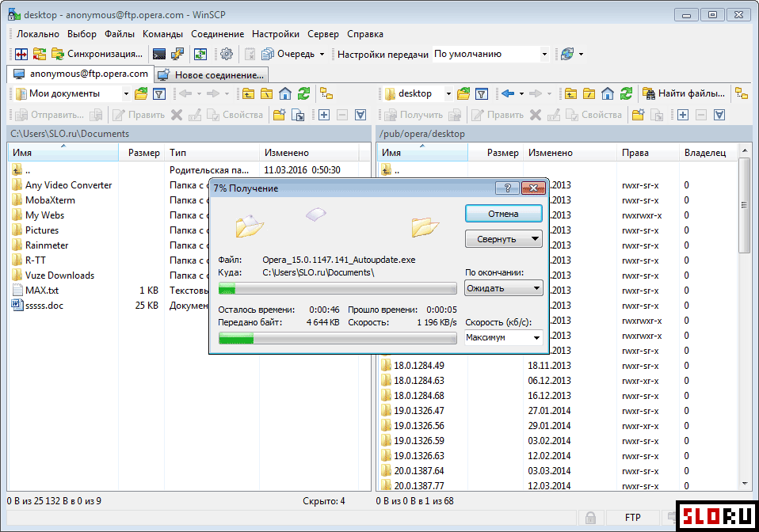Switch to the anonymous@ftp.opera.com session tab
Screen dimensions: 759x532
81,74
